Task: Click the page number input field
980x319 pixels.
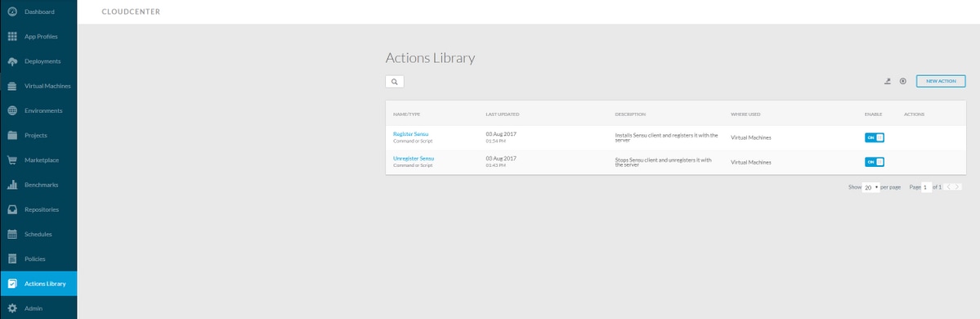Action: pos(926,187)
